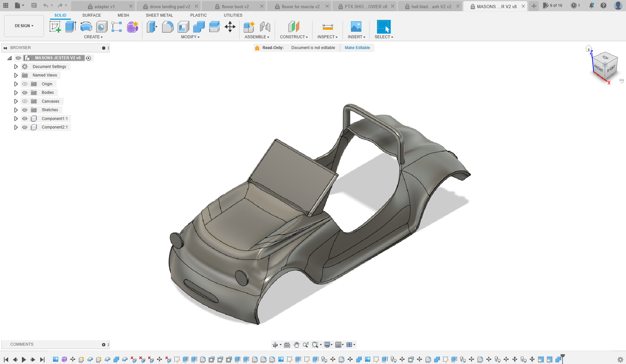Select the Shell tool
626x364 pixels.
pyautogui.click(x=183, y=27)
